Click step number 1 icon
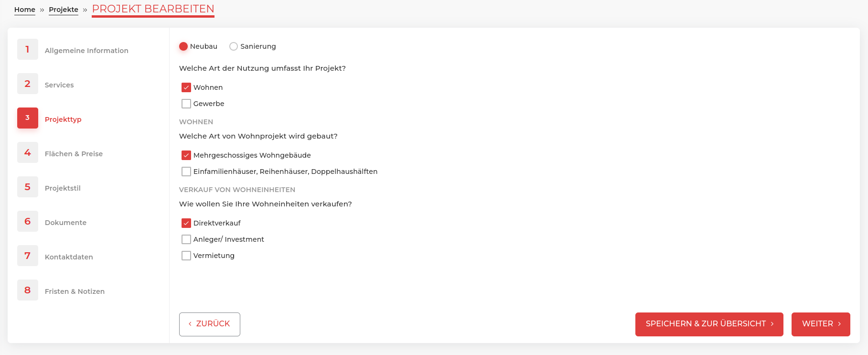Viewport: 868px width, 355px height. tap(28, 50)
